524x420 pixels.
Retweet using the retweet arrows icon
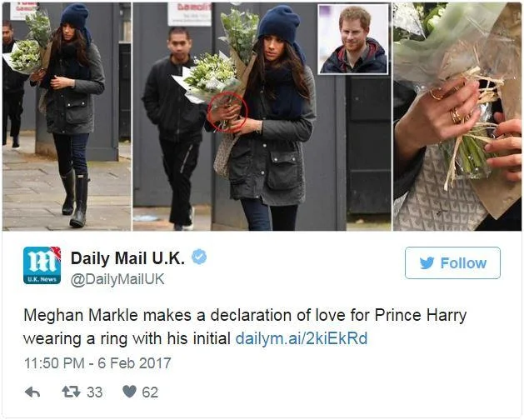coord(71,392)
